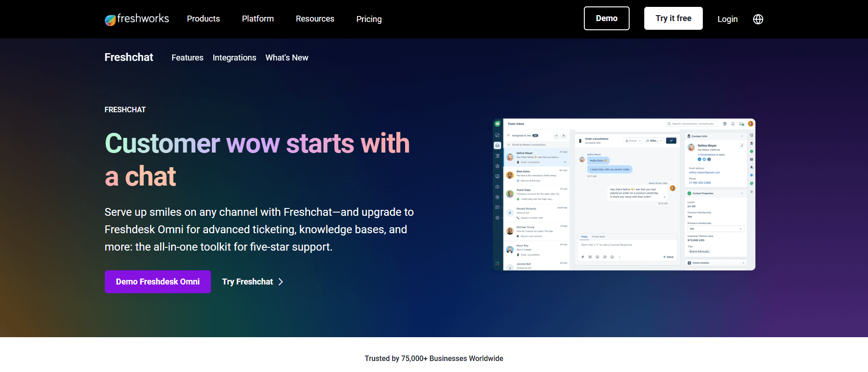Click the Freshchat inbox product screenshot
This screenshot has width=868, height=372.
click(624, 195)
